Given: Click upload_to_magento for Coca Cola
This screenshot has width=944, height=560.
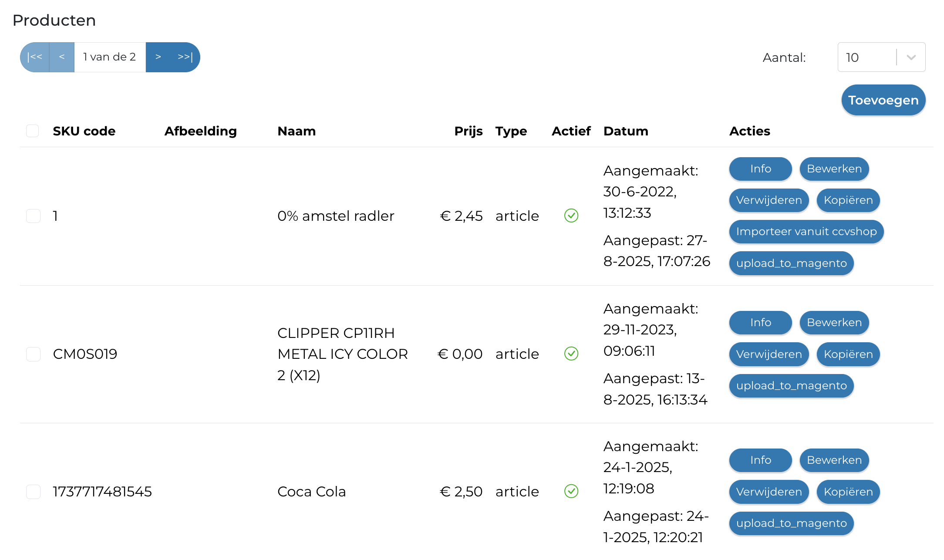Looking at the screenshot, I should (x=791, y=523).
